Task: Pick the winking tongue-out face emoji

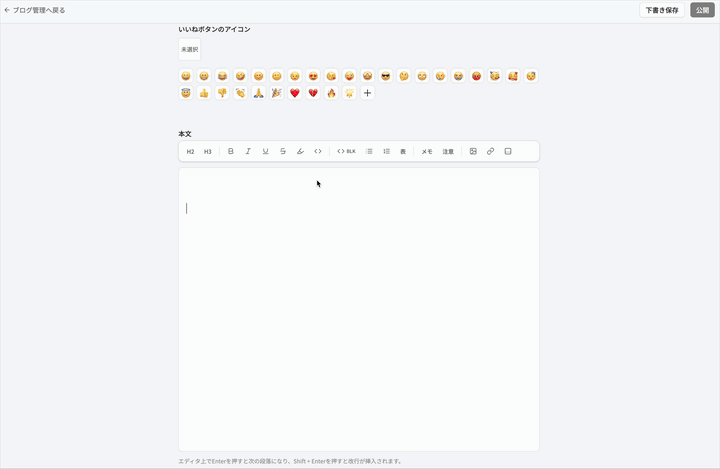Action: 349,76
